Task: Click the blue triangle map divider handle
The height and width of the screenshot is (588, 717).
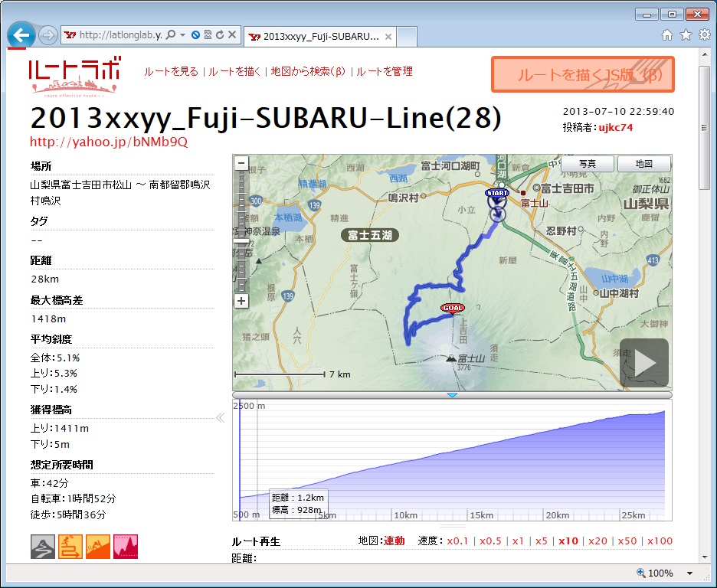Action: (x=452, y=395)
